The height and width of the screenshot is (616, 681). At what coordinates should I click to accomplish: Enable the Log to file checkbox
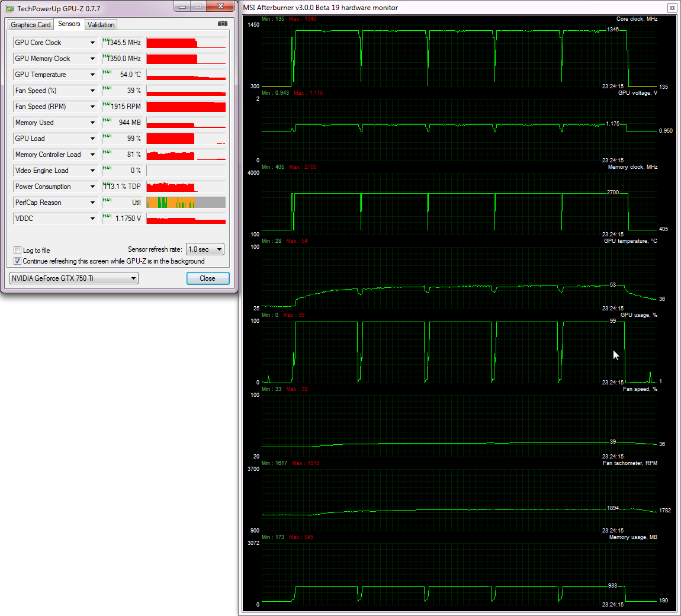[x=17, y=250]
